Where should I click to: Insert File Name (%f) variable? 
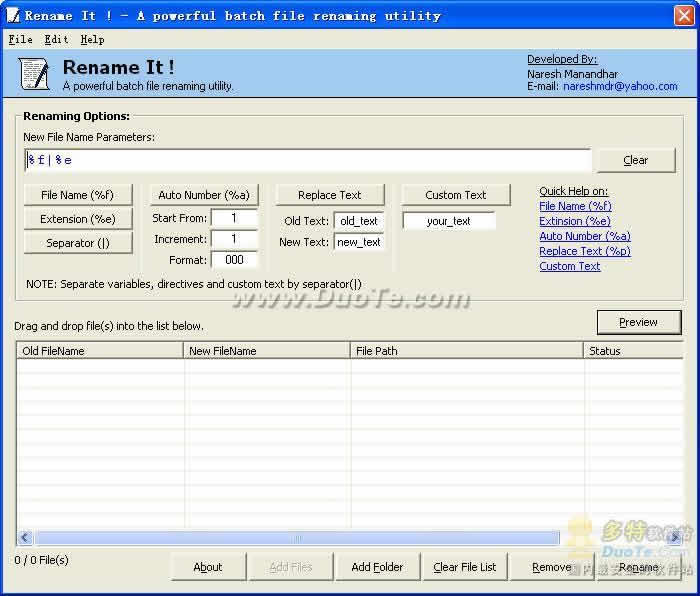(78, 195)
